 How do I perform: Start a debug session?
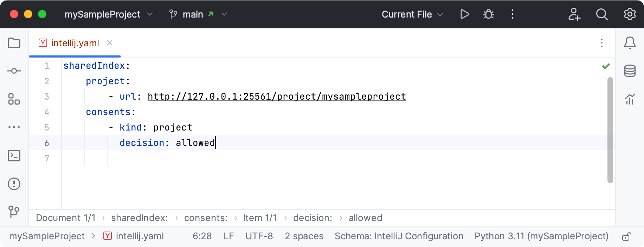point(488,14)
